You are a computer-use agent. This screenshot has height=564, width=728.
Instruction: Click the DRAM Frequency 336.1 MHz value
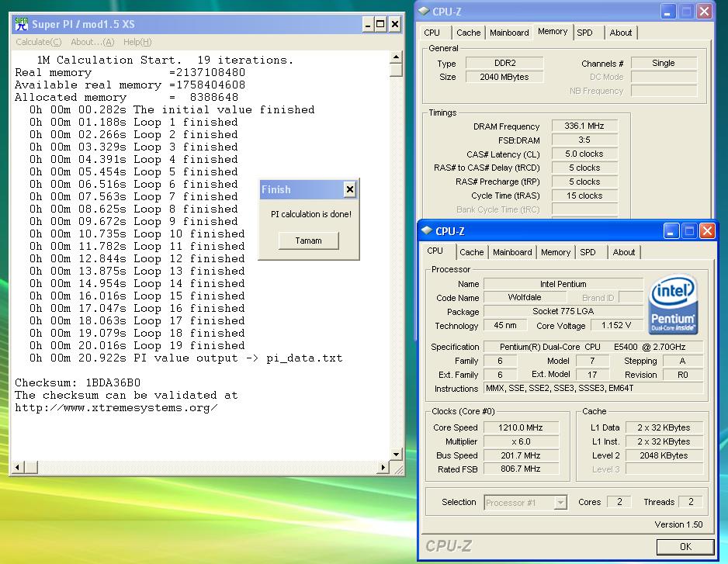click(584, 126)
